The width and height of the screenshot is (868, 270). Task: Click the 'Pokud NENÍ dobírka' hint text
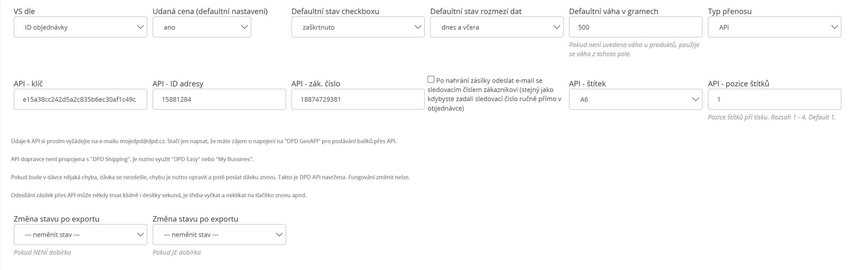tap(42, 253)
